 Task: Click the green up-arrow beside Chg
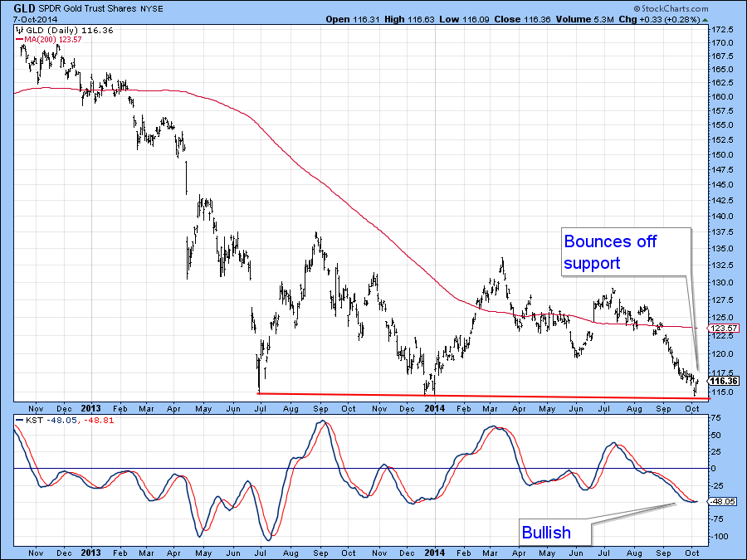pos(705,20)
